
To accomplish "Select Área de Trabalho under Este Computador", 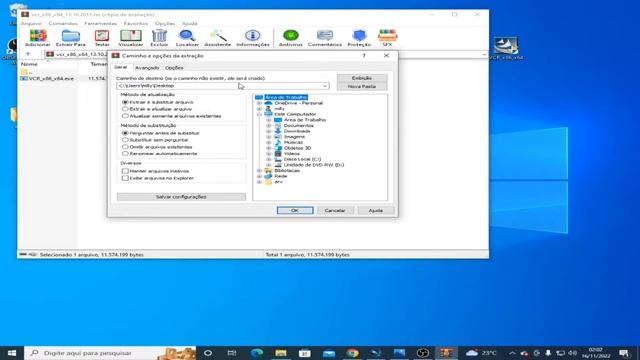I will (x=304, y=120).
